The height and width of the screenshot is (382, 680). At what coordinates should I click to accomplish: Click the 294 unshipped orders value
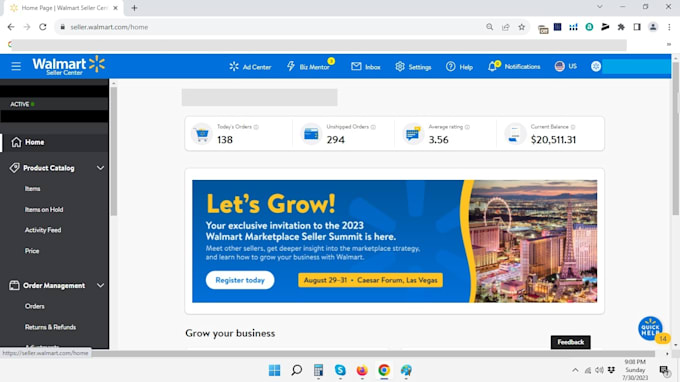pyautogui.click(x=336, y=140)
